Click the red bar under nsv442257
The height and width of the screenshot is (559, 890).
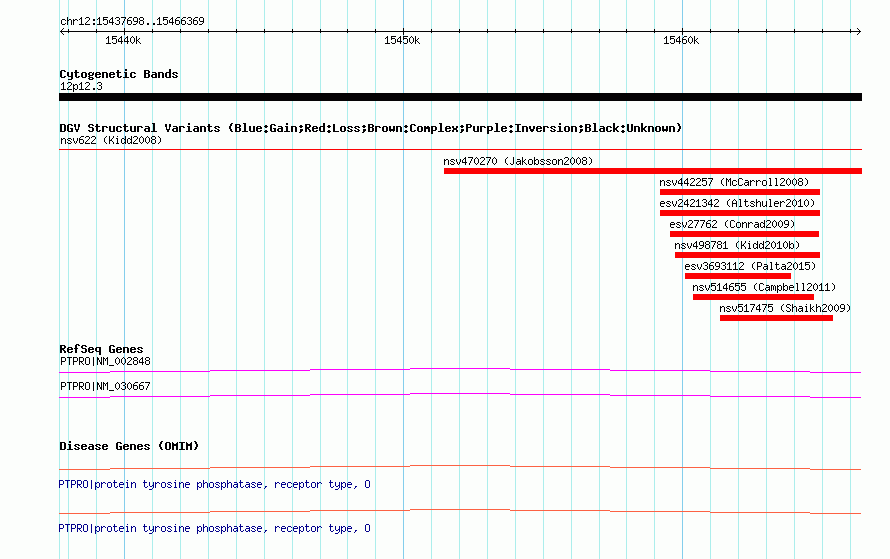tap(740, 192)
